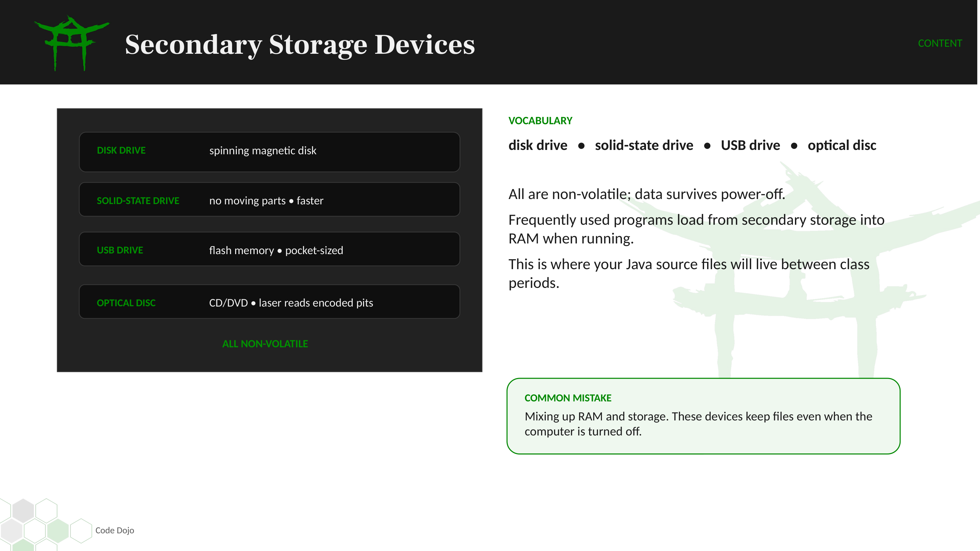Click the 'solid-state drive' vocabulary term

(644, 146)
